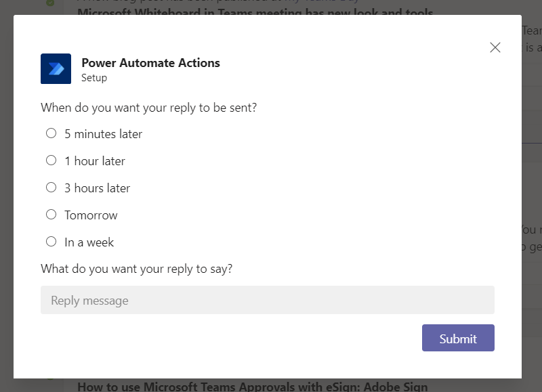Pick the '3 hours later' radio option
Screen dimensions: 542x392
[x=51, y=188]
